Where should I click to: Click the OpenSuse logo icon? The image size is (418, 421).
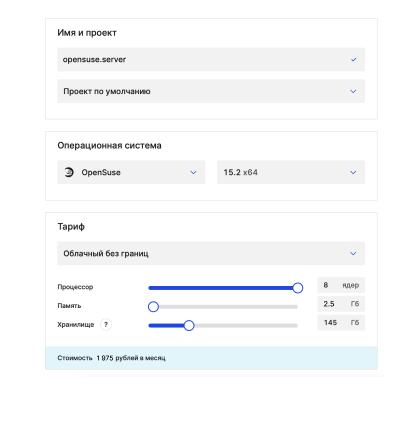(x=69, y=172)
